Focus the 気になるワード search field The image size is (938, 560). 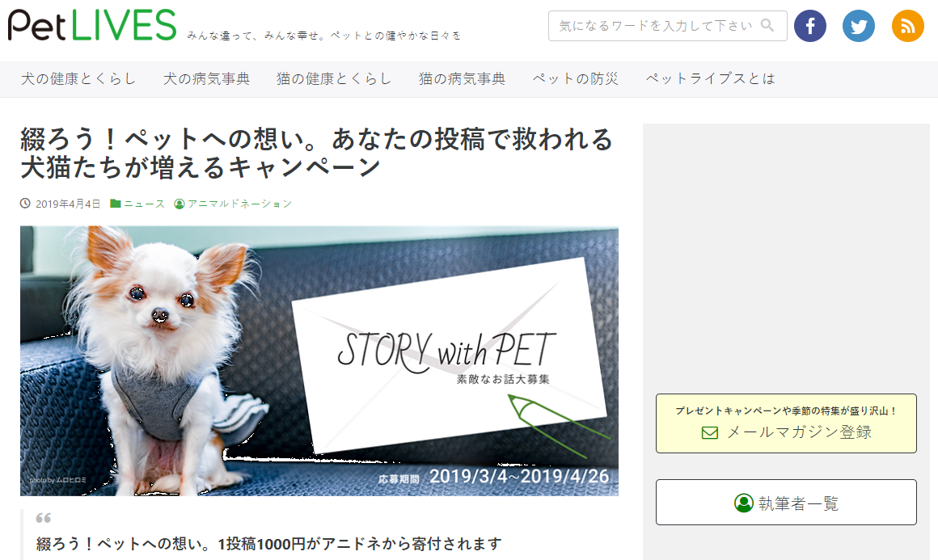click(668, 26)
